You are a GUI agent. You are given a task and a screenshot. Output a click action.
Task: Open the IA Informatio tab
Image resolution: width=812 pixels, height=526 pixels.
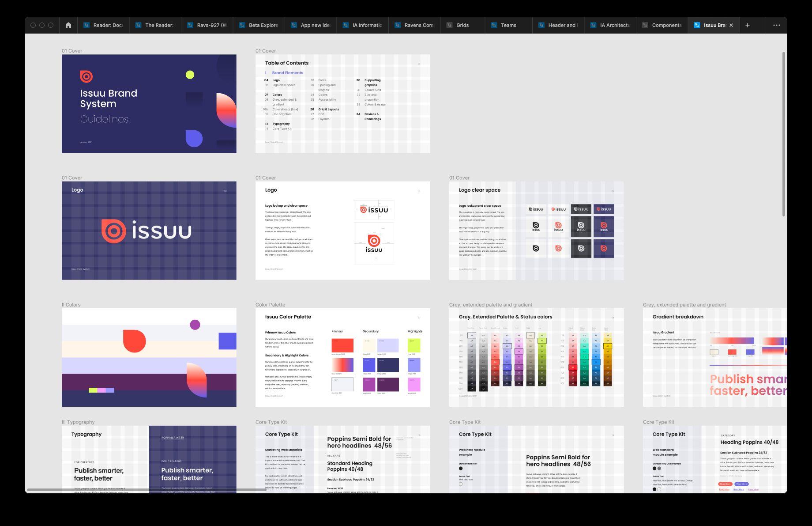click(x=362, y=25)
